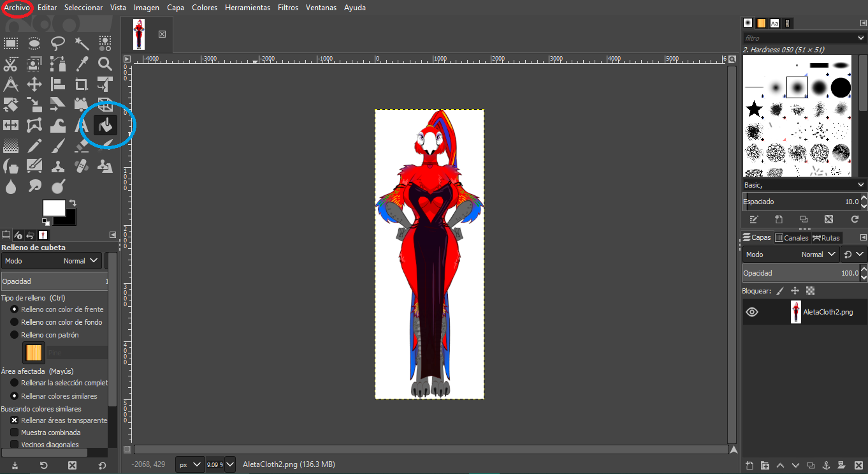Viewport: 868px width, 474px height.
Task: Select the Smudge tool
Action: point(34,187)
